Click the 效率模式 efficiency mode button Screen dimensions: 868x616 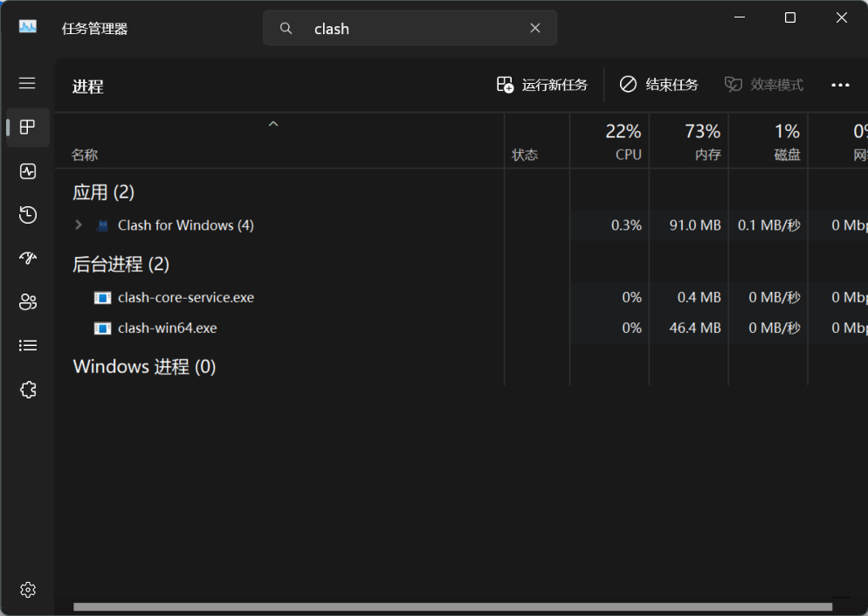[x=764, y=85]
